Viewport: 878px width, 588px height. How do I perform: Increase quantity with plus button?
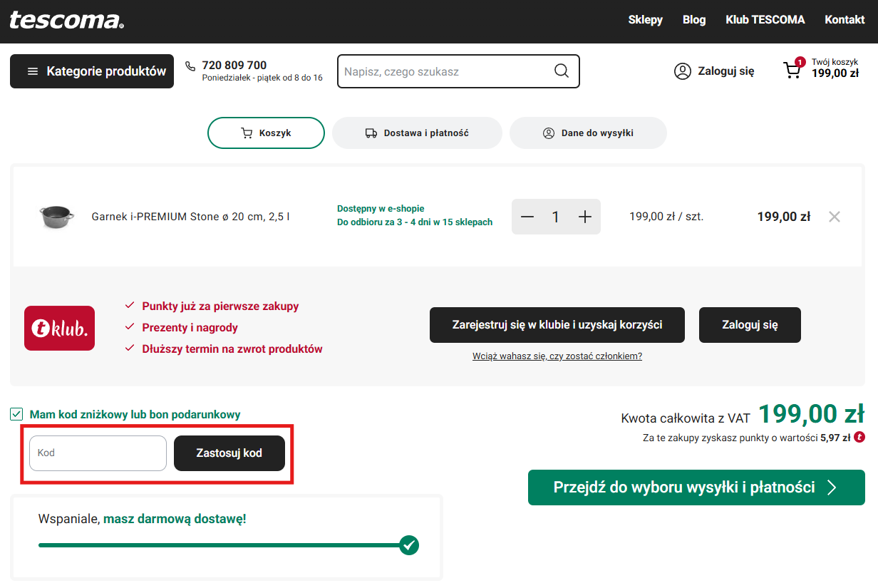[584, 217]
